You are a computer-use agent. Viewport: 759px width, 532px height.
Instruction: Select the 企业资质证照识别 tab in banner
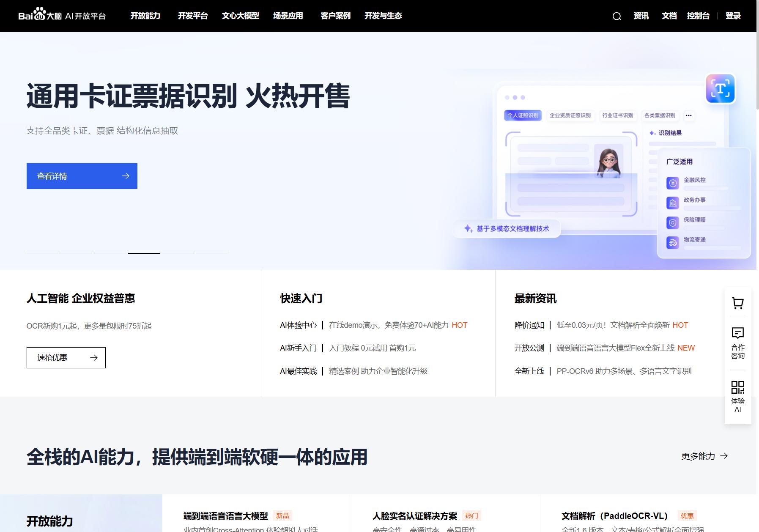click(570, 115)
